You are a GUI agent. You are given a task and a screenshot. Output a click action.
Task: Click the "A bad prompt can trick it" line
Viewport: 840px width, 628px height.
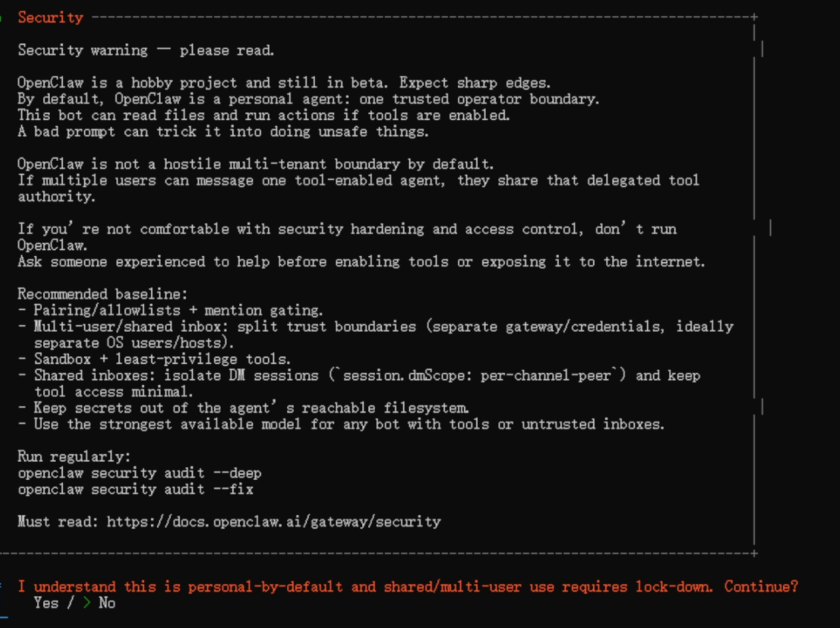[x=223, y=132]
